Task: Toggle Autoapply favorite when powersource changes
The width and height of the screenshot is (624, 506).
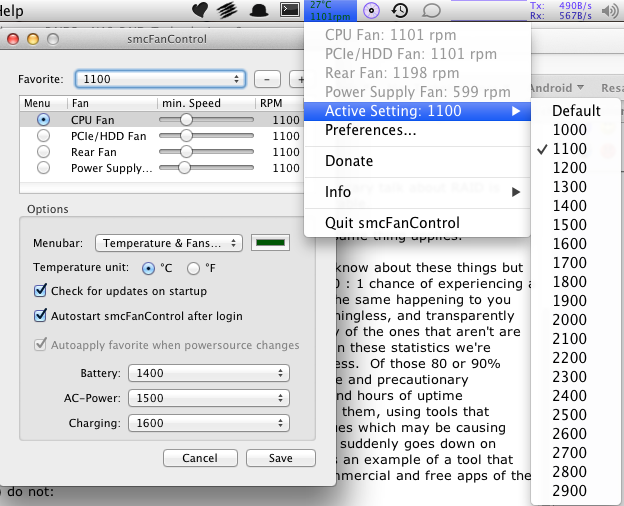Action: tap(40, 344)
